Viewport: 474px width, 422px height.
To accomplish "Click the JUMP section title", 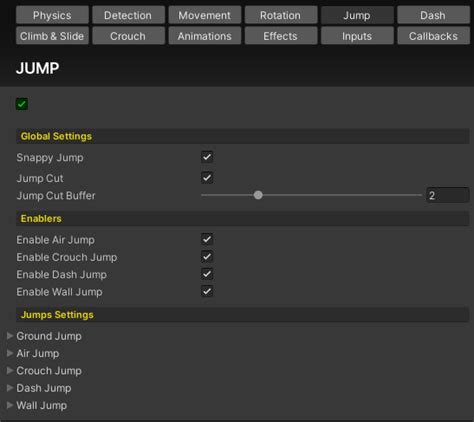I will 37,68.
